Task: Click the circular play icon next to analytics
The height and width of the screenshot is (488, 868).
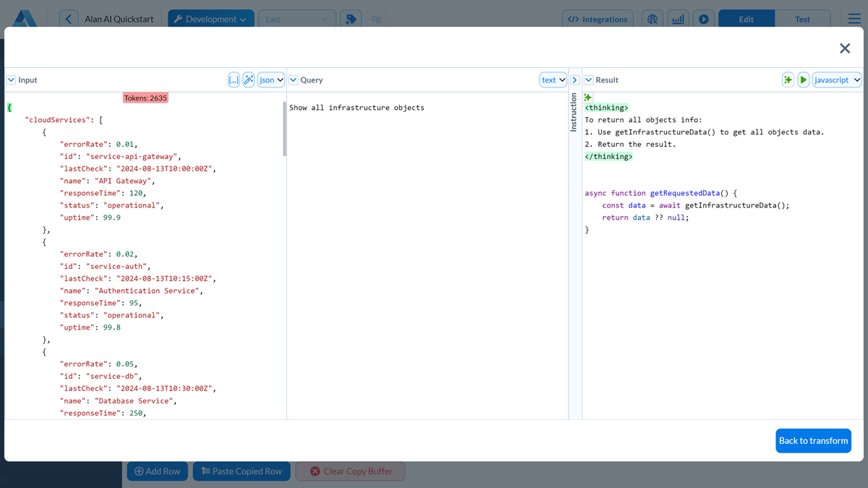Action: [x=703, y=18]
